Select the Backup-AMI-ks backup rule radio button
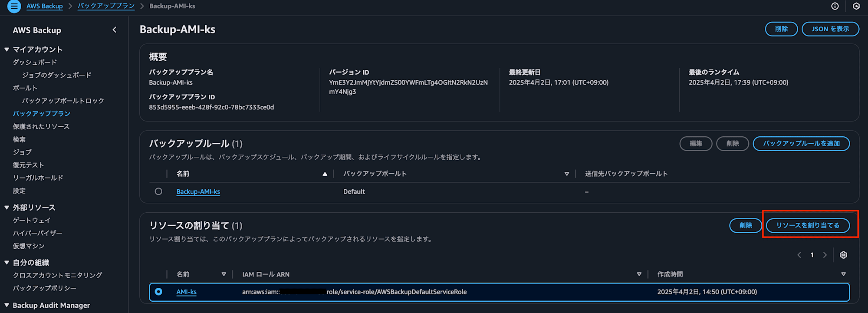 [x=158, y=191]
